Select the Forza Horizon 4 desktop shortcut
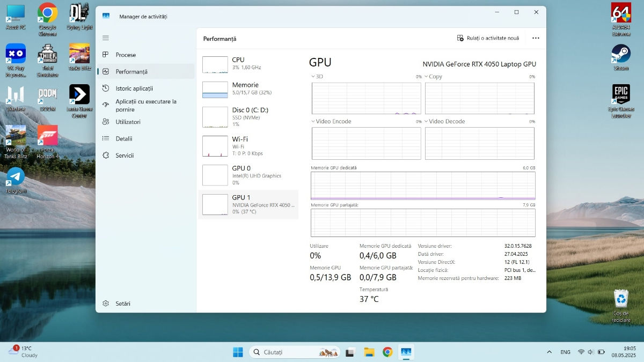Screen dimensions: 644x362 47,142
